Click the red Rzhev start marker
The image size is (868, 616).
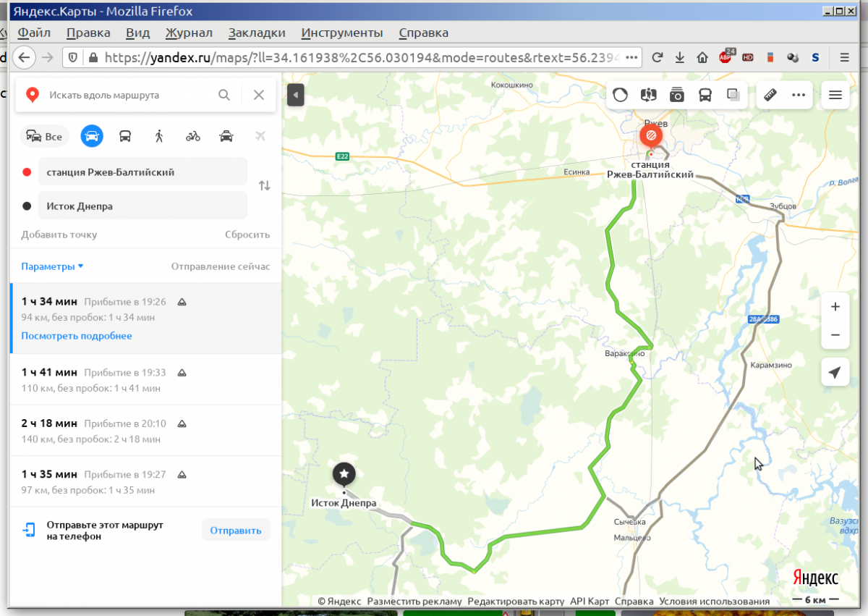[x=650, y=135]
